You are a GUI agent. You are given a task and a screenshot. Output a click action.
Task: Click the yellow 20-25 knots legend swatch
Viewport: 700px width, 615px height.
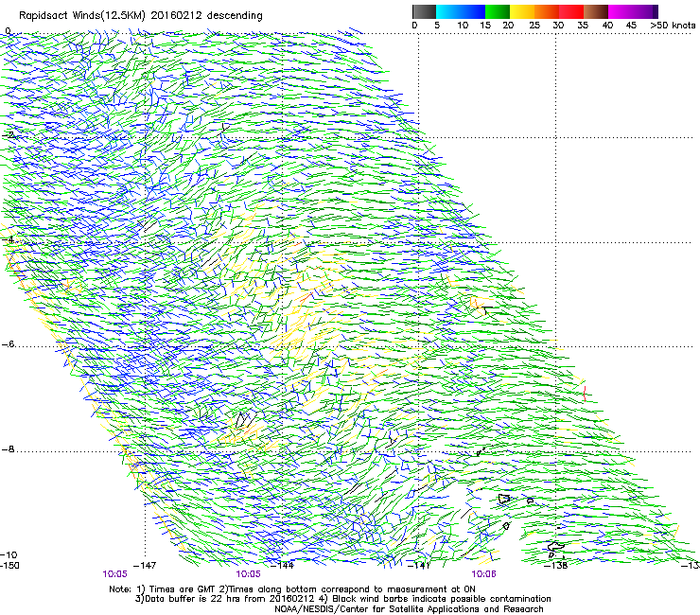[522, 11]
